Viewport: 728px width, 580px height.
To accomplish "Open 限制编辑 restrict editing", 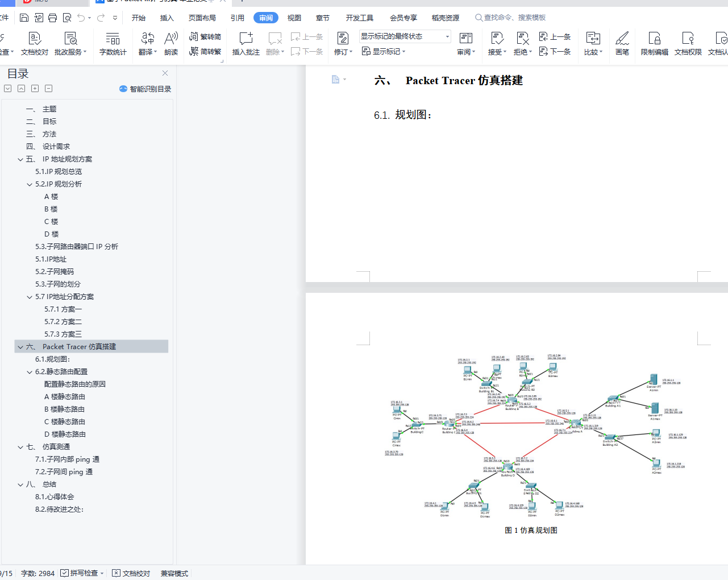I will [x=655, y=44].
